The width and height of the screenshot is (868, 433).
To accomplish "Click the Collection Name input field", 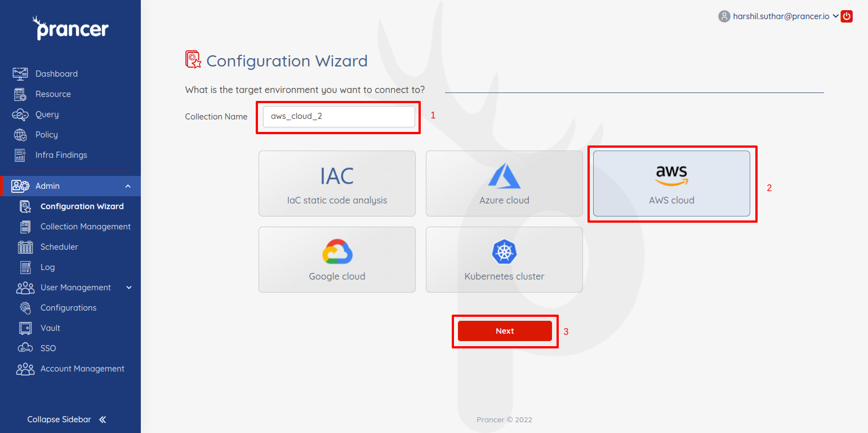I will point(339,117).
